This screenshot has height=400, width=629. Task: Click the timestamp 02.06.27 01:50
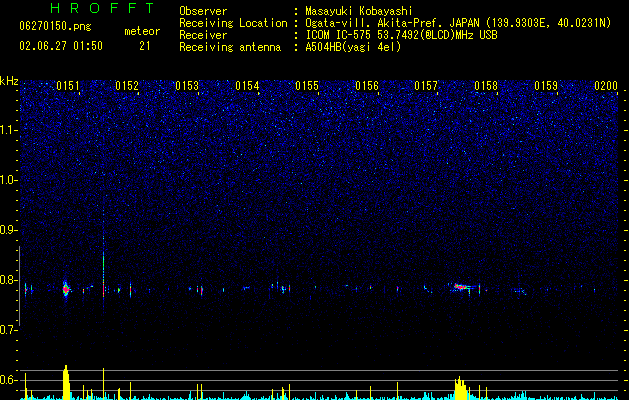point(61,46)
